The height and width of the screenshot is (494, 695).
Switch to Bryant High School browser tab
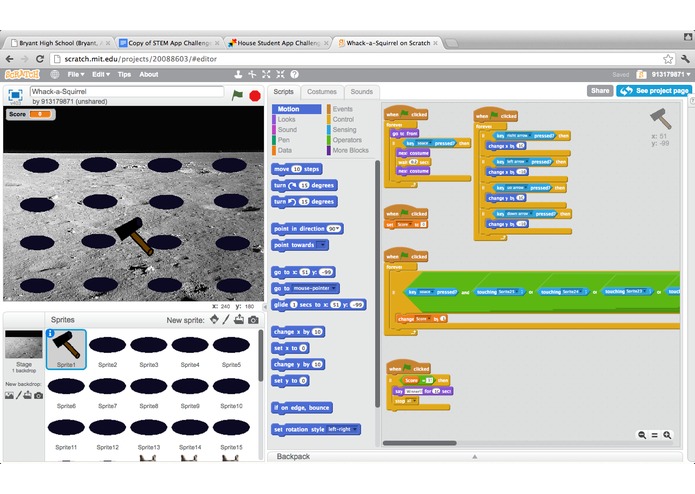click(x=59, y=43)
